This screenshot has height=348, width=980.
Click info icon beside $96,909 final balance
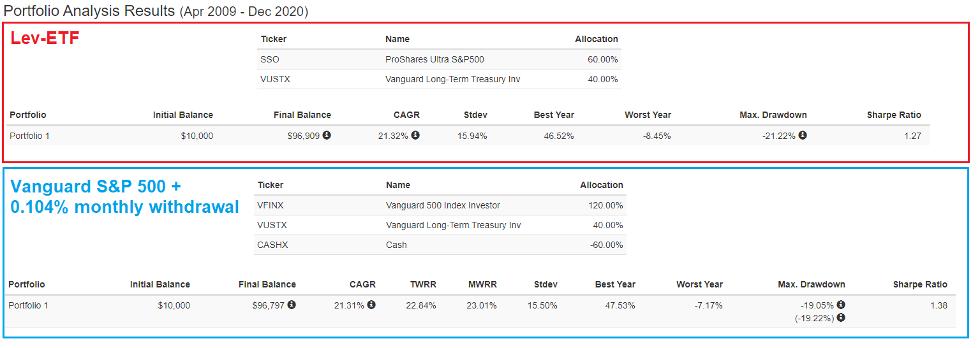coord(327,135)
